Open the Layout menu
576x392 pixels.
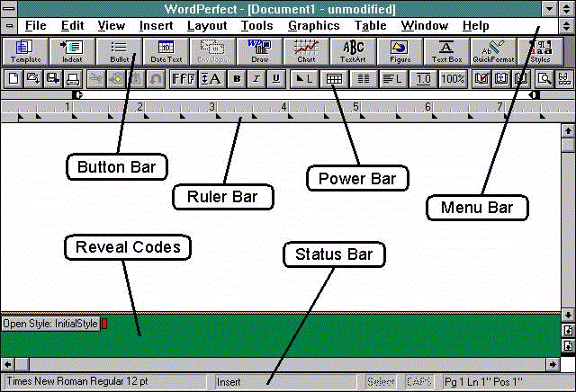pos(207,26)
